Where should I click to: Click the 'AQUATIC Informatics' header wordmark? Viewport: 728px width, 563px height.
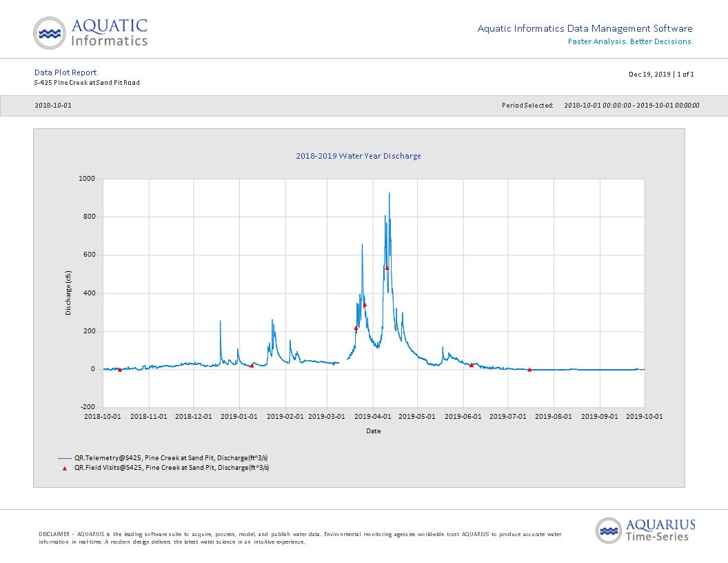coord(110,32)
